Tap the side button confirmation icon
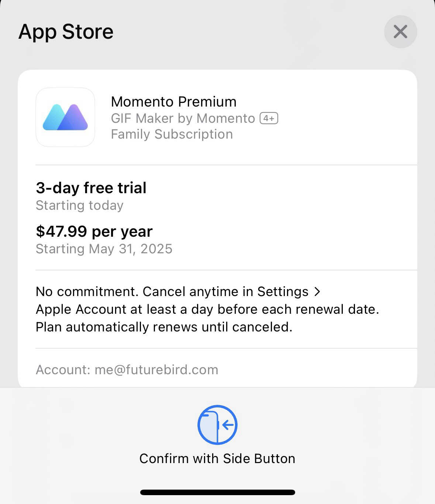 (x=217, y=425)
